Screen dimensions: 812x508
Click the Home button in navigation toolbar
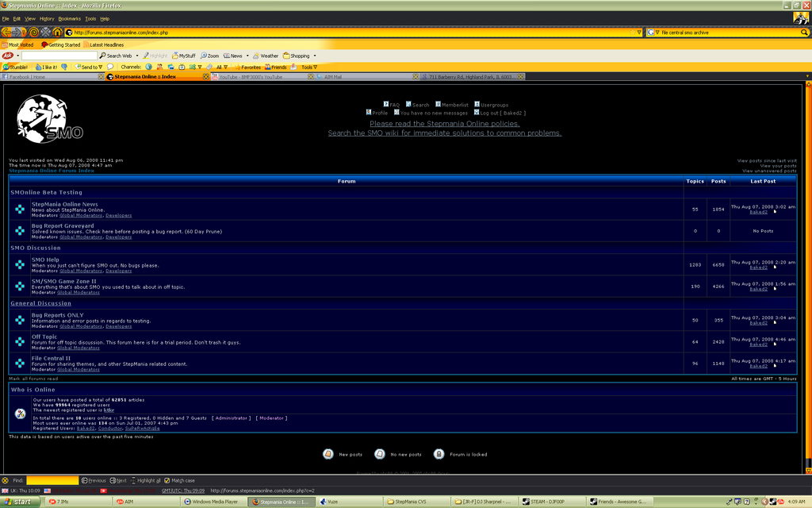coord(57,33)
